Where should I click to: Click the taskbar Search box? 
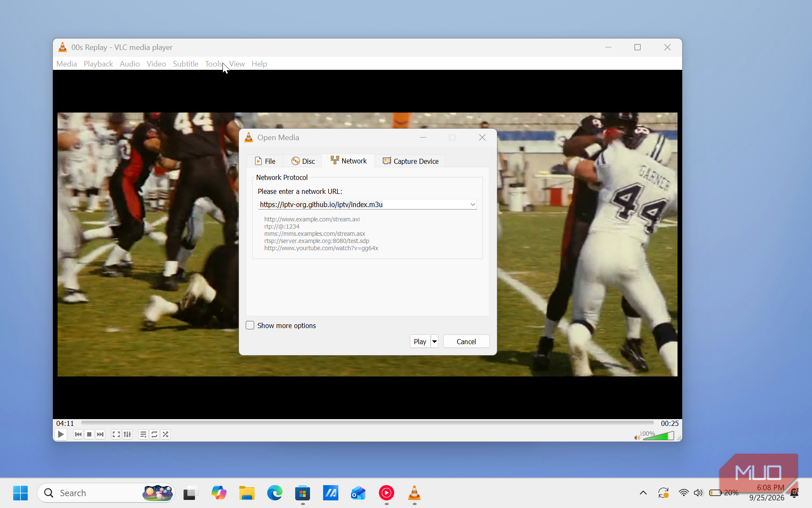tap(106, 493)
